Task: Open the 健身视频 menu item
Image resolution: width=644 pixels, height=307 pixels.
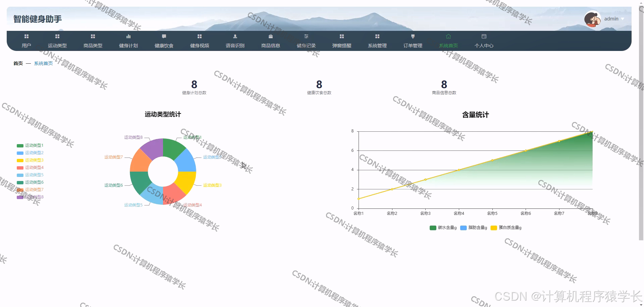Action: pyautogui.click(x=200, y=46)
